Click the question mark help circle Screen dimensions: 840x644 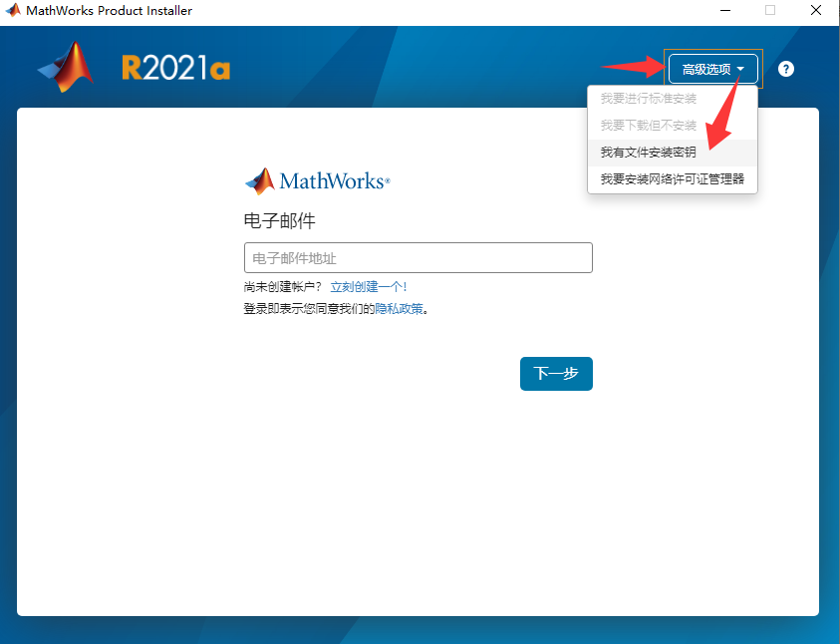[x=786, y=69]
